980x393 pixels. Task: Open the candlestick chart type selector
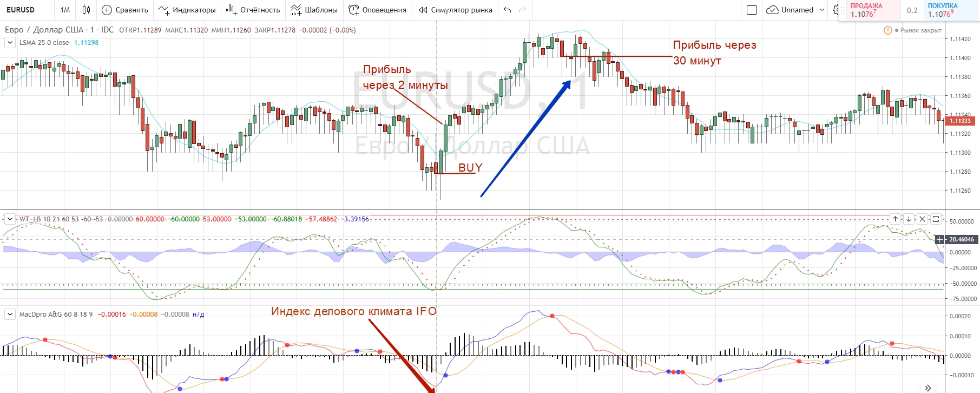86,10
